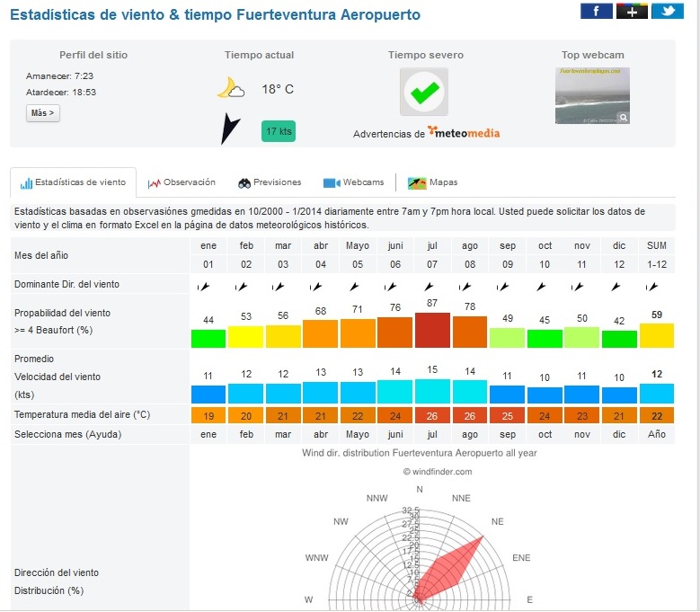This screenshot has height=612, width=700.
Task: Click the map icon of Mapas
Action: pyautogui.click(x=417, y=183)
